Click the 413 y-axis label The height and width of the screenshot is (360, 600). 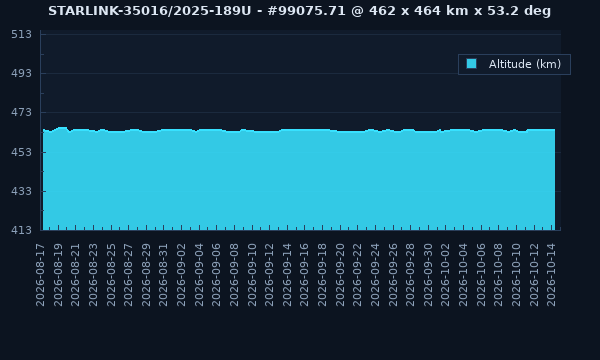[21, 230]
